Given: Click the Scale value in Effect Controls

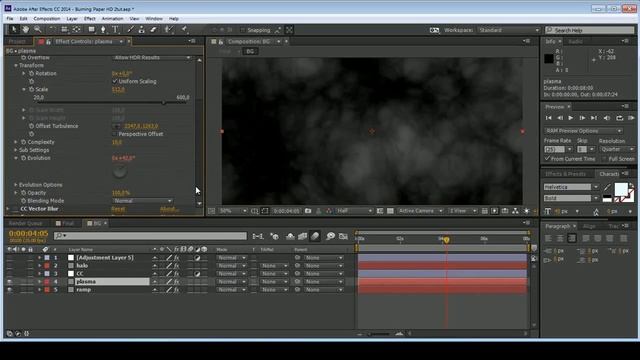Looking at the screenshot, I should (x=118, y=89).
